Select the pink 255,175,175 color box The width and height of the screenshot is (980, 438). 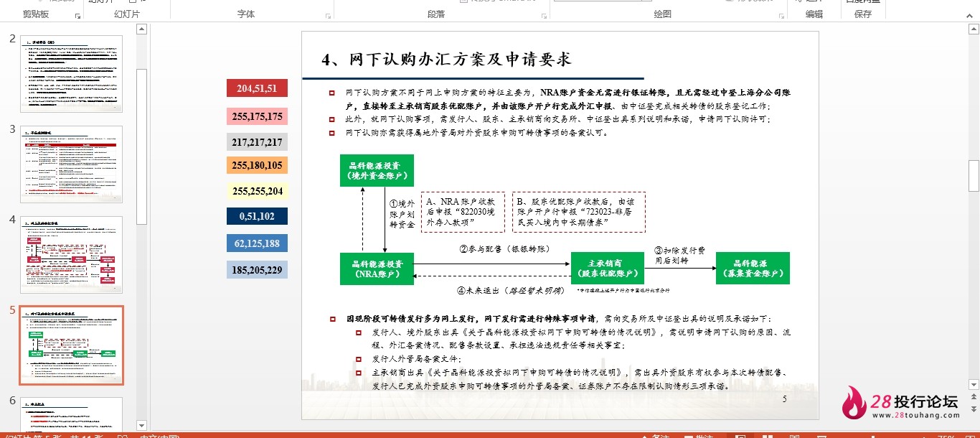point(257,116)
